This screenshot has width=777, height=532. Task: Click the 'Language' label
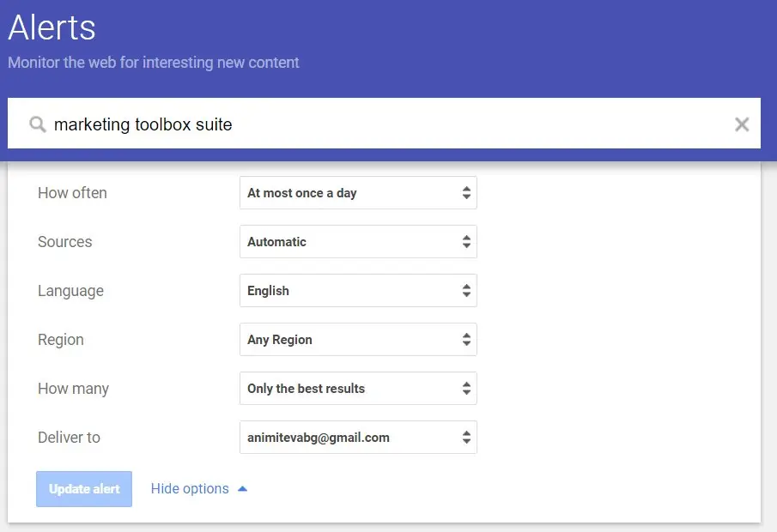(x=71, y=291)
